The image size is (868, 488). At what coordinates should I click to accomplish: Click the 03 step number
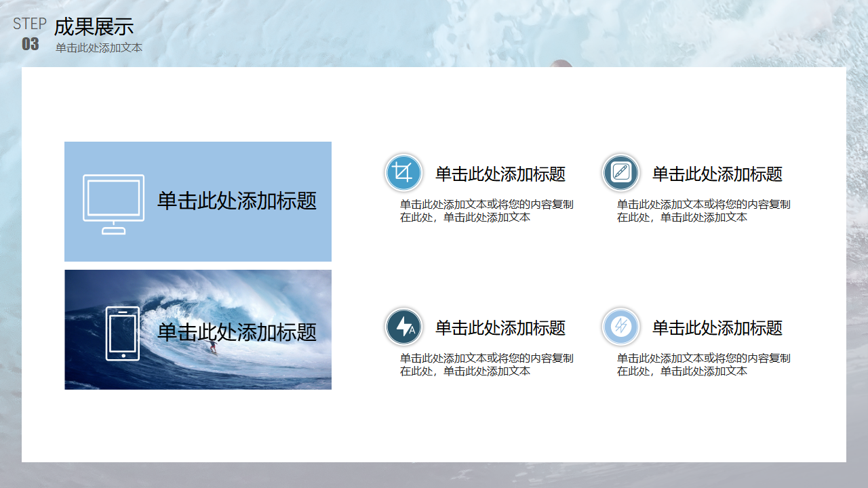point(31,45)
